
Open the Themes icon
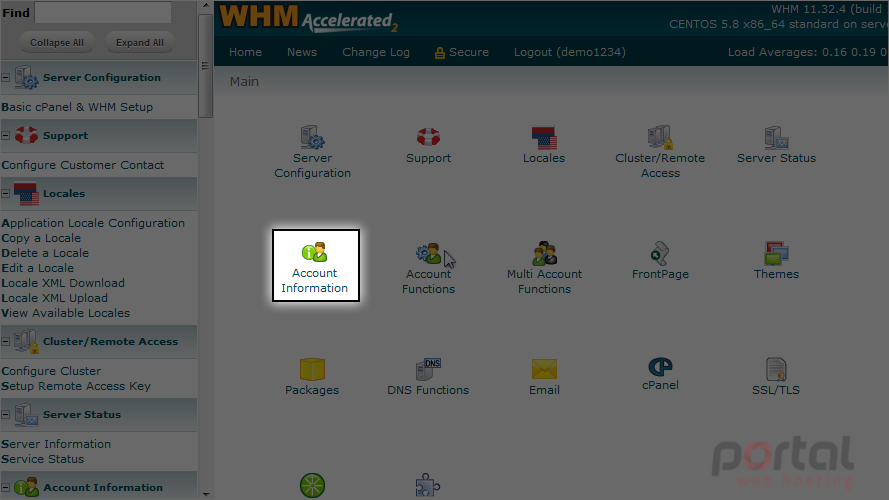point(776,253)
